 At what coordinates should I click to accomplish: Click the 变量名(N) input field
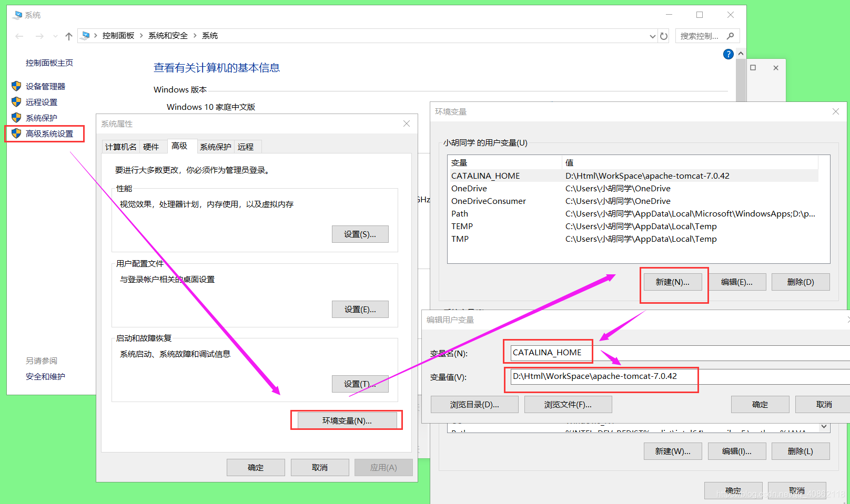click(x=680, y=353)
